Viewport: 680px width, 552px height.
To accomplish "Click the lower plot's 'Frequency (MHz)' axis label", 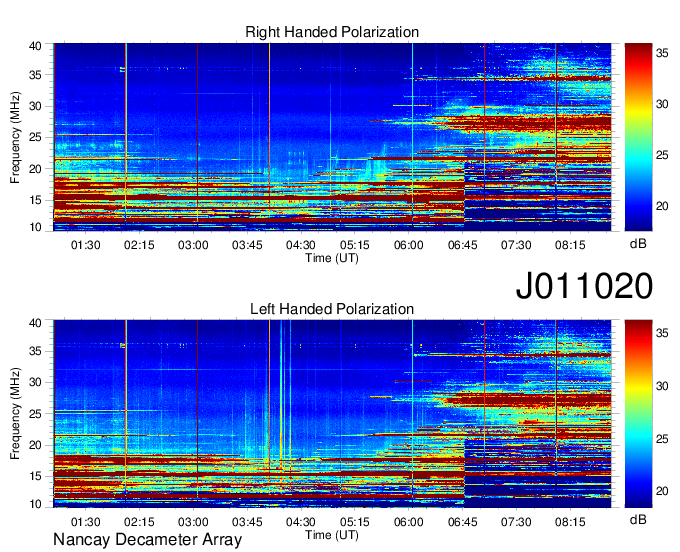I will 15,414.
